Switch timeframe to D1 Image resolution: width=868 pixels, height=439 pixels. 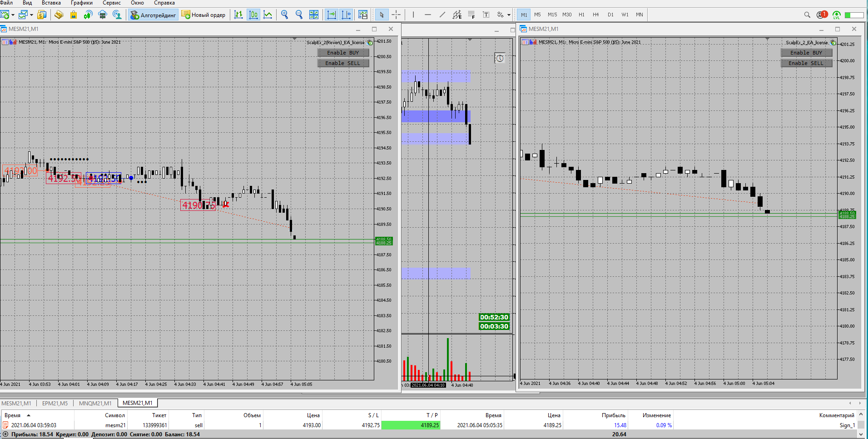610,15
